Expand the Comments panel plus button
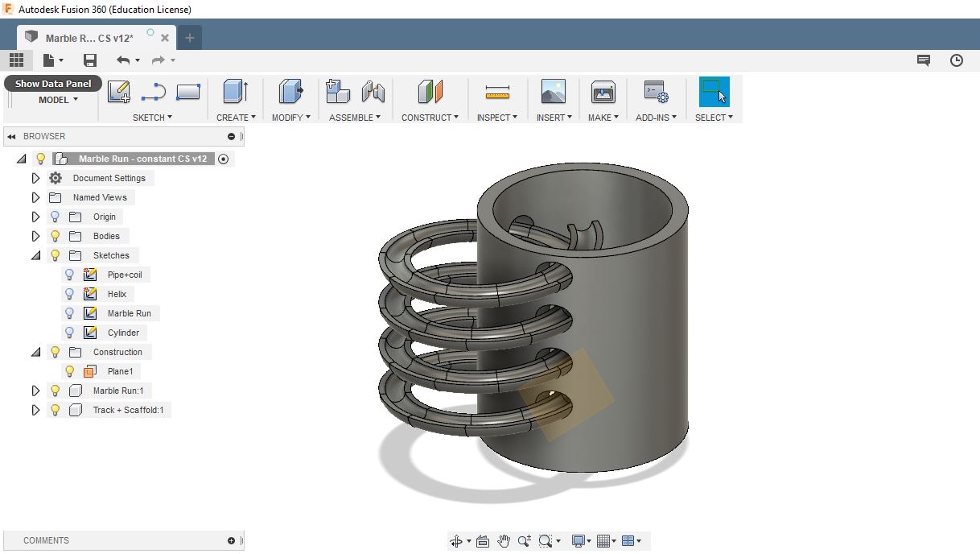 231,541
